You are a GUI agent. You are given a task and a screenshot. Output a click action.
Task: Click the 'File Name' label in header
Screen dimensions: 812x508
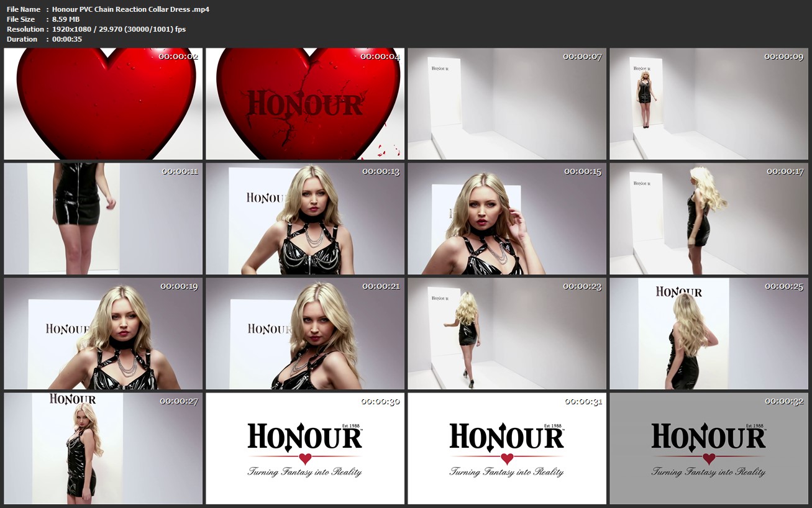24,9
